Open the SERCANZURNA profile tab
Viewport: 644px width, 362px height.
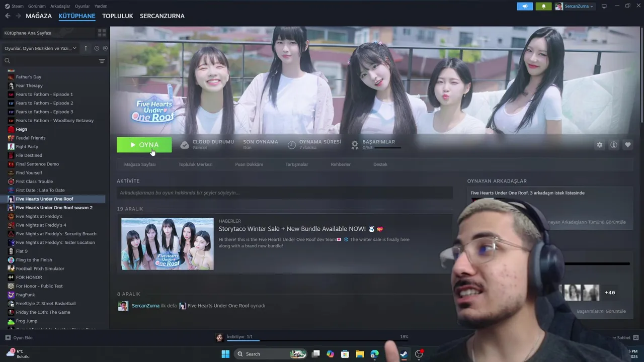162,16
